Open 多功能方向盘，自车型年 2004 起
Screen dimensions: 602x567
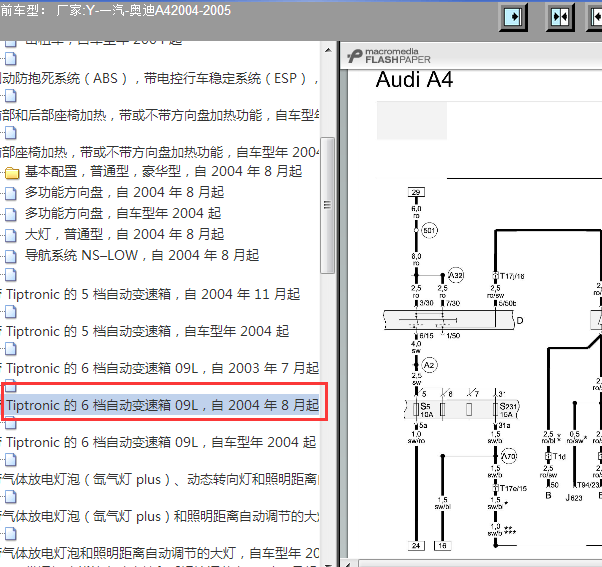[x=123, y=213]
